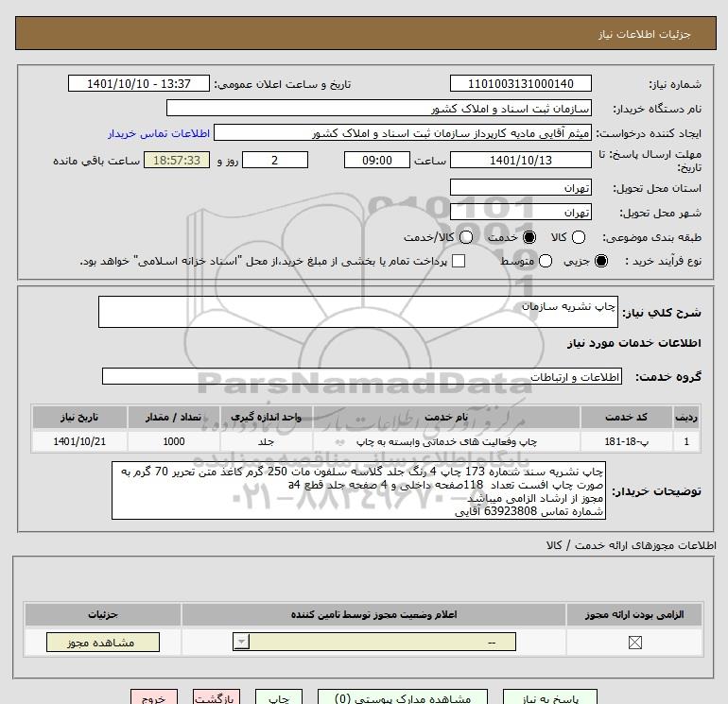Open the اطلاعات تماس خریدار link

(x=159, y=133)
